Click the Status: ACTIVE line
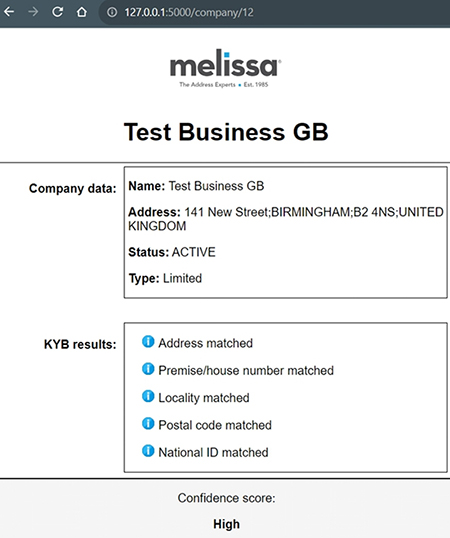Viewport: 450px width, 538px height. coord(172,252)
